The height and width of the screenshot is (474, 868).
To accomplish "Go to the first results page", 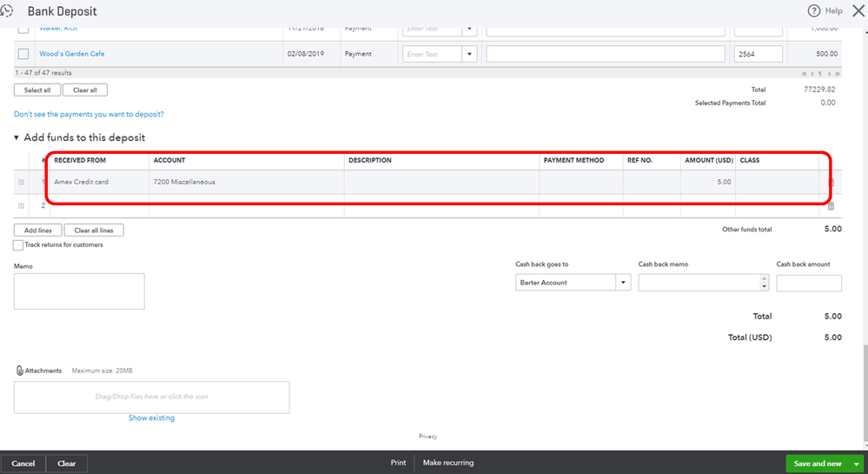I will [804, 73].
